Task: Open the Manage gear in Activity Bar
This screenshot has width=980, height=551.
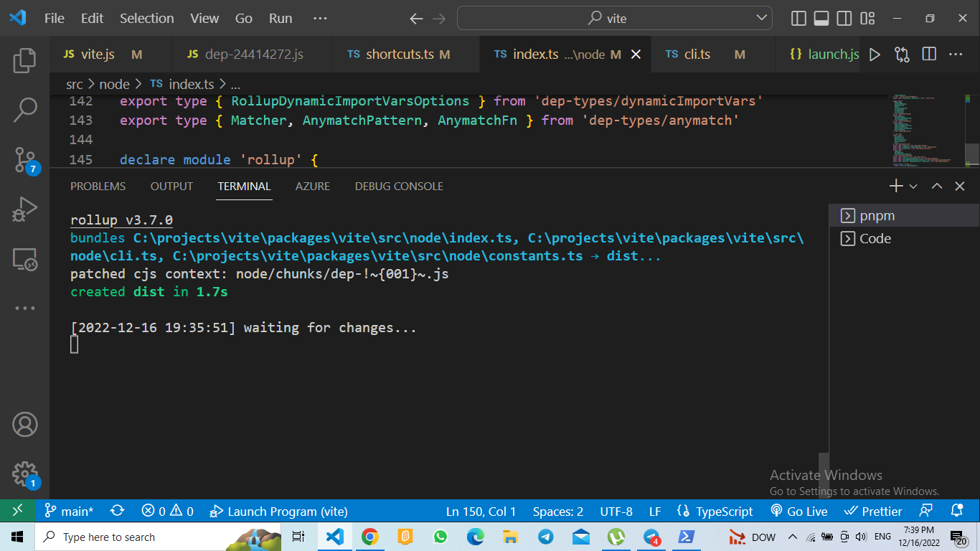Action: click(x=24, y=474)
